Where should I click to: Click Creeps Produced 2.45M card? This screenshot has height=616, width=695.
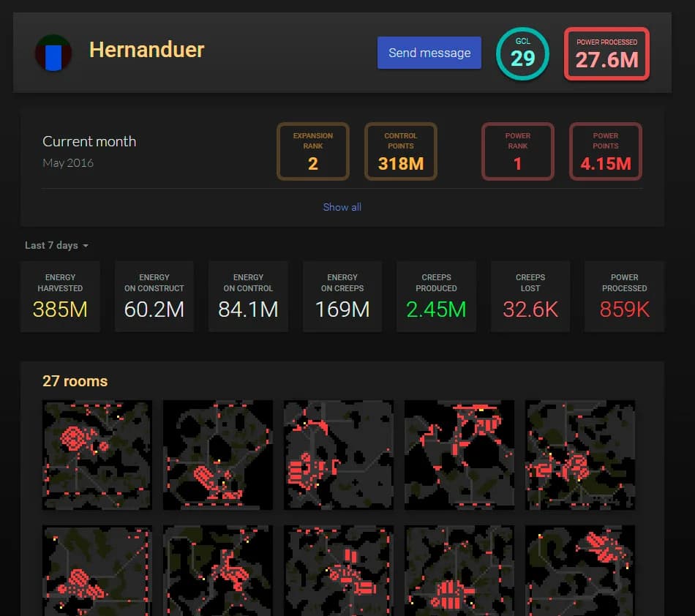[x=436, y=296]
